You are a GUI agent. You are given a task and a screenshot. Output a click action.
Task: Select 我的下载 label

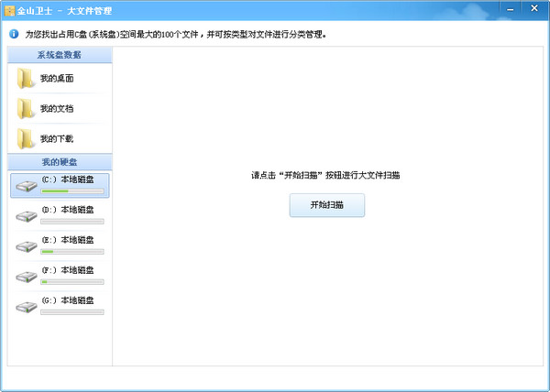57,138
